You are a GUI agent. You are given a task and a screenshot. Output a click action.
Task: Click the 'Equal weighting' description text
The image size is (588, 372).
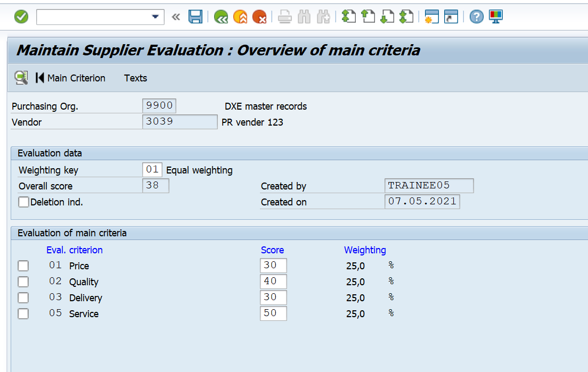click(199, 170)
